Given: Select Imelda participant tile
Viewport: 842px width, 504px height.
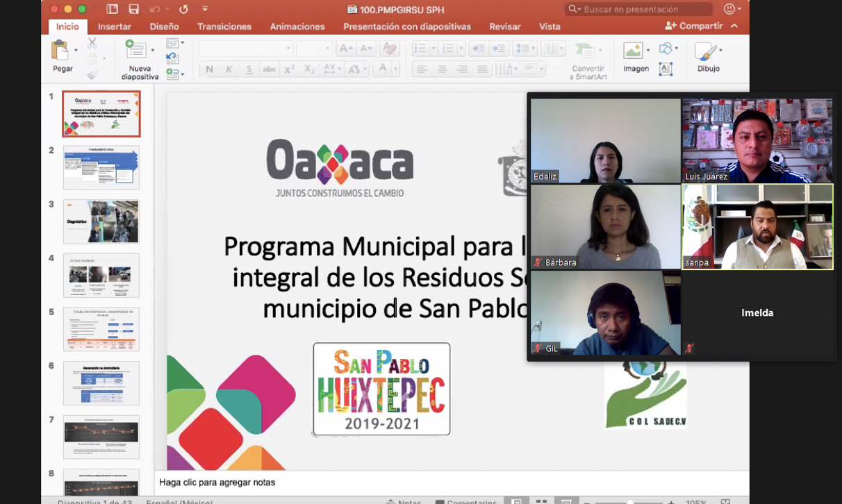Looking at the screenshot, I should 757,313.
